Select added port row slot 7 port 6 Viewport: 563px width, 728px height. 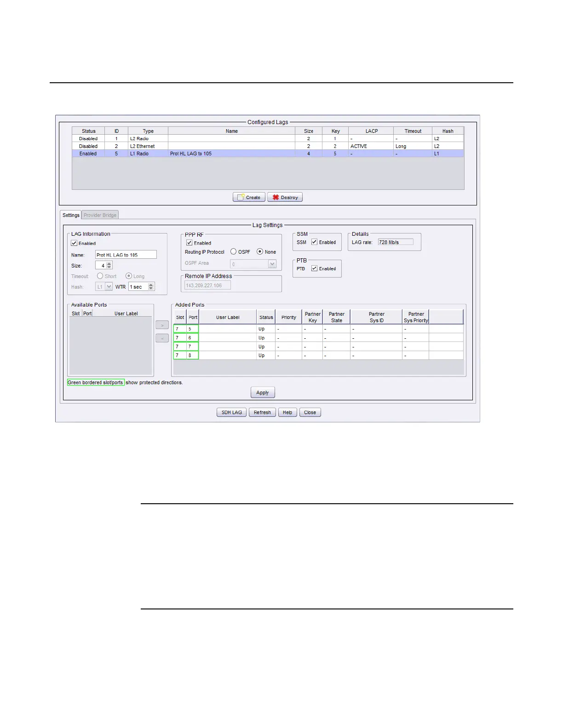tap(318, 338)
